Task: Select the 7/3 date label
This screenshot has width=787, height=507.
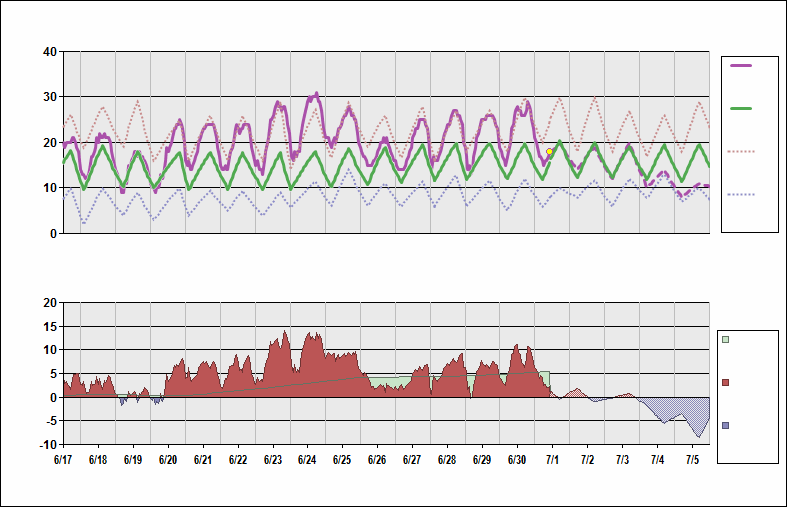Action: click(x=622, y=460)
